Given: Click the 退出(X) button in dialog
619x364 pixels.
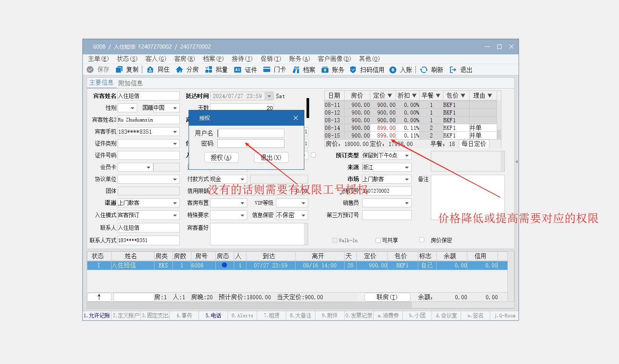Looking at the screenshot, I should [271, 157].
